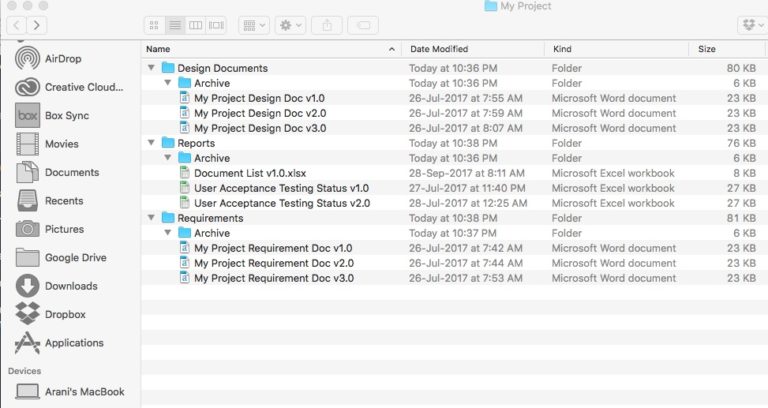Click the My Project window title
The width and height of the screenshot is (768, 408).
tap(526, 6)
